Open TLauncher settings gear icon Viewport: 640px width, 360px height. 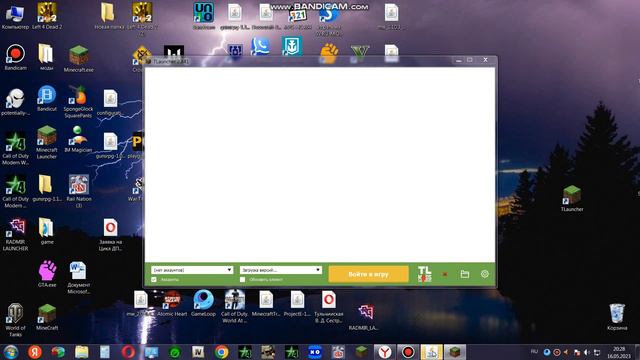(x=484, y=274)
